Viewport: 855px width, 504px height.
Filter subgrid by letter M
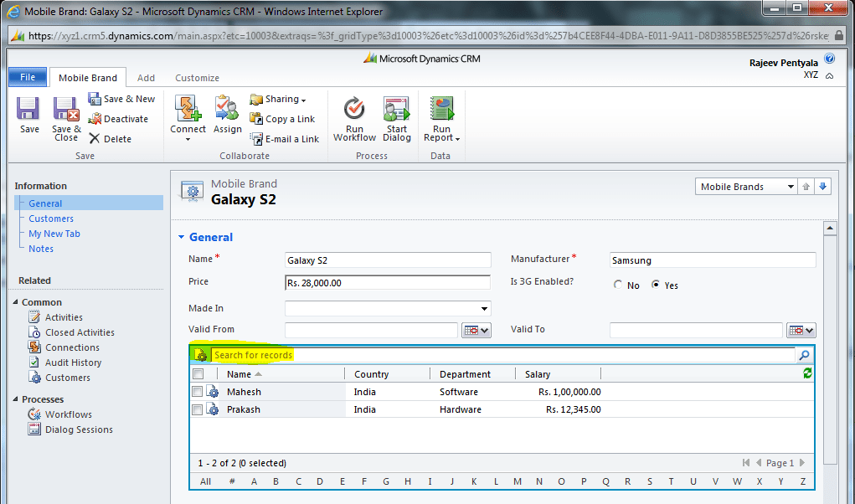(x=517, y=481)
